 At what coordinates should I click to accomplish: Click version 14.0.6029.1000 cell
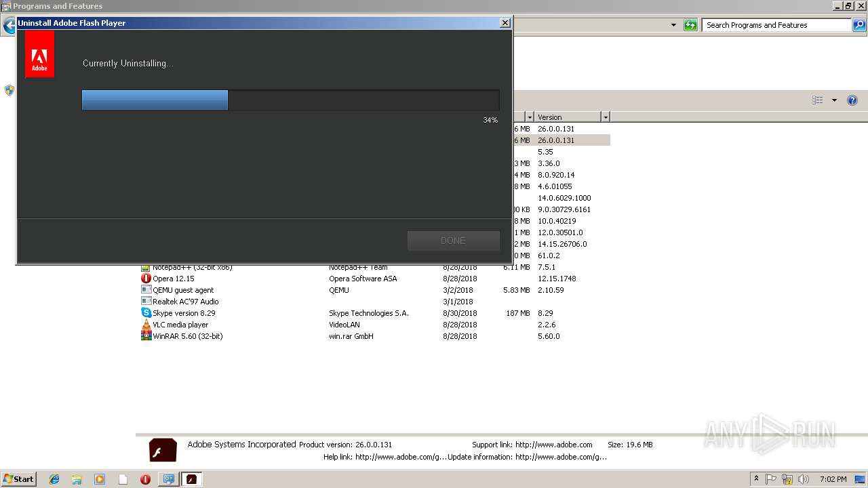click(564, 198)
